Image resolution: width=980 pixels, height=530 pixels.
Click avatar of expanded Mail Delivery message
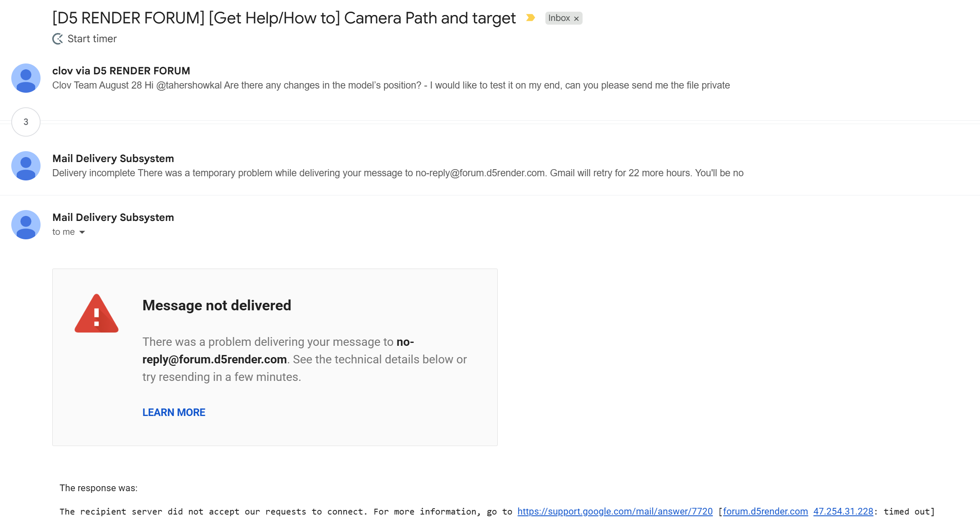(x=26, y=225)
